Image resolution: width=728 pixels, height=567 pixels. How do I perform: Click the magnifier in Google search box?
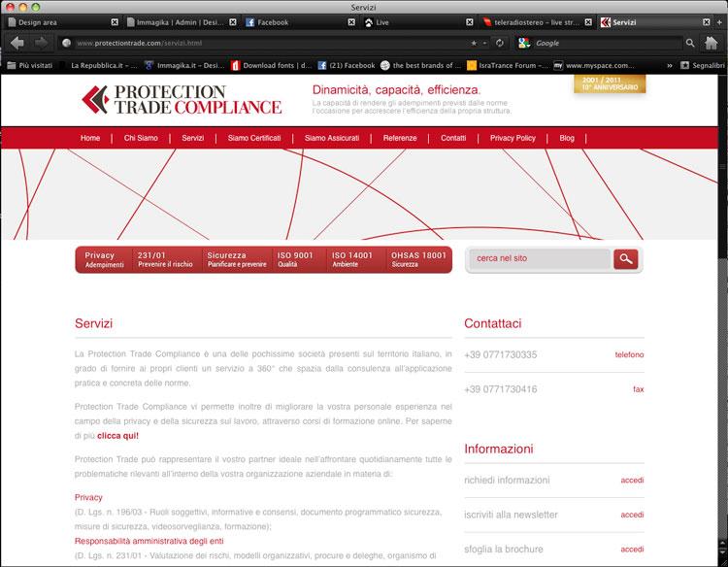(690, 43)
